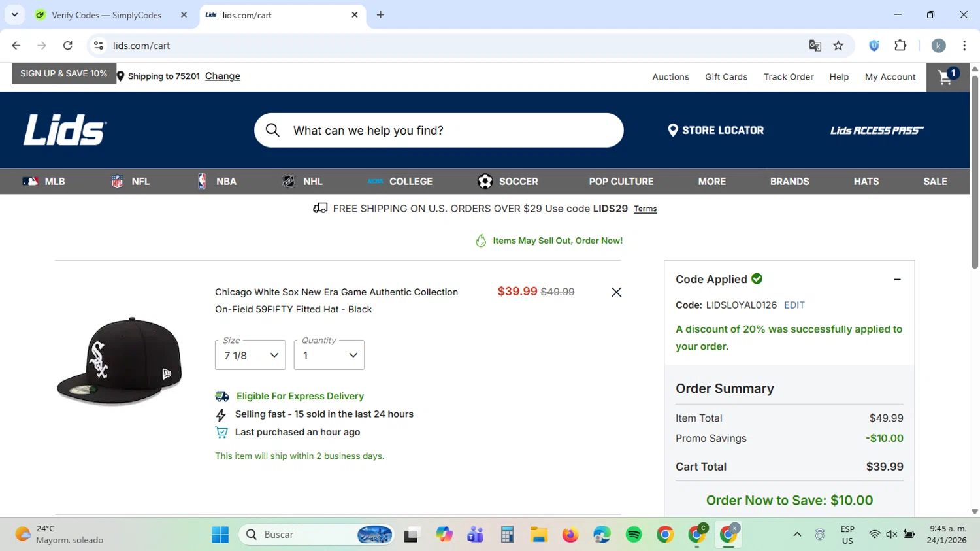The image size is (980, 551).
Task: Open the tab search dropdown arrow
Action: [14, 14]
